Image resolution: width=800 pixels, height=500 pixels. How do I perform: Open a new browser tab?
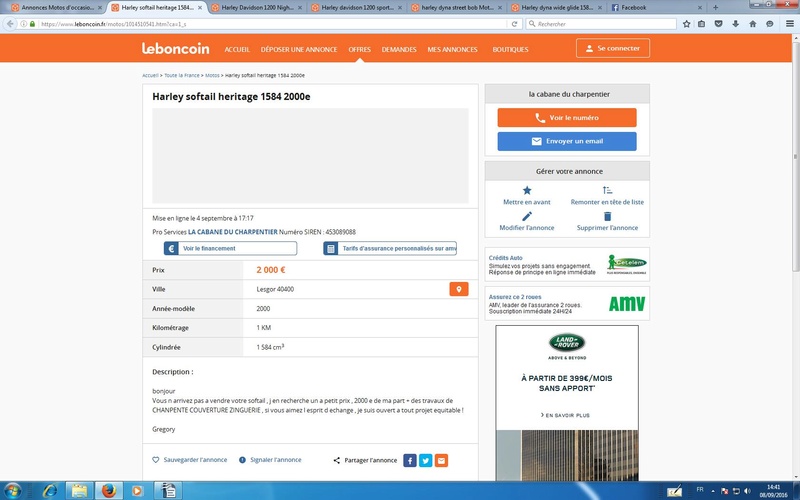pos(715,8)
